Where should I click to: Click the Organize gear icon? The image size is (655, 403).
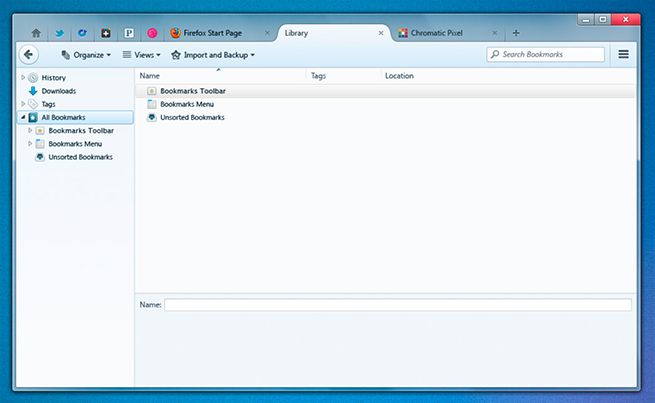pos(66,55)
